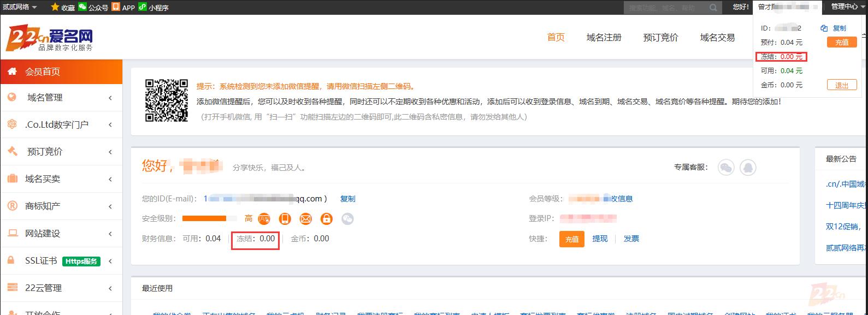Click the 发票 invoice link
This screenshot has height=315, width=868.
click(631, 239)
